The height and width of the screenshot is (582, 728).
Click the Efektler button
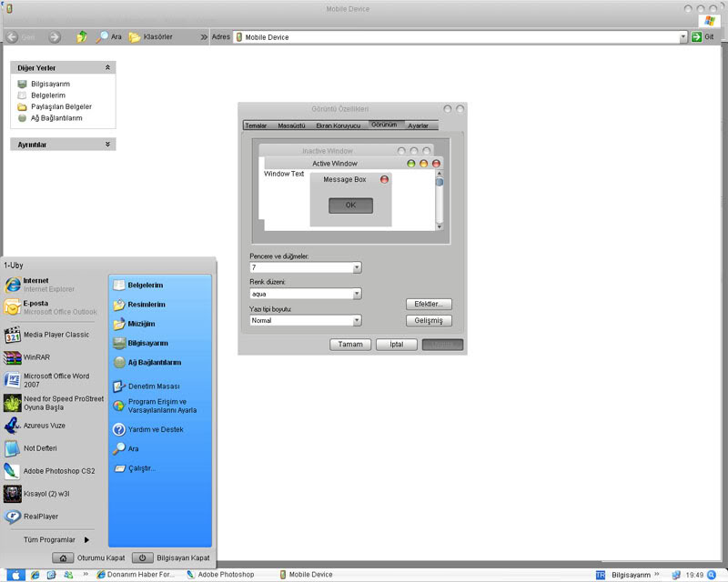428,305
